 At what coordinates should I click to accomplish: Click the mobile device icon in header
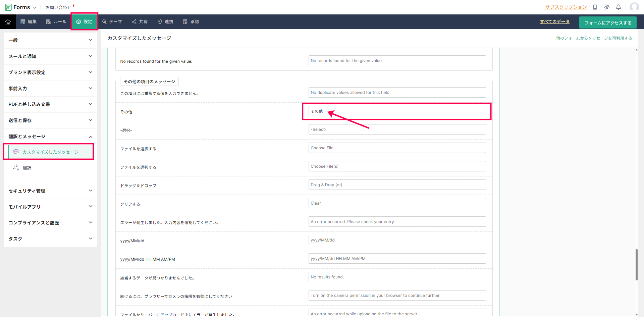[595, 7]
